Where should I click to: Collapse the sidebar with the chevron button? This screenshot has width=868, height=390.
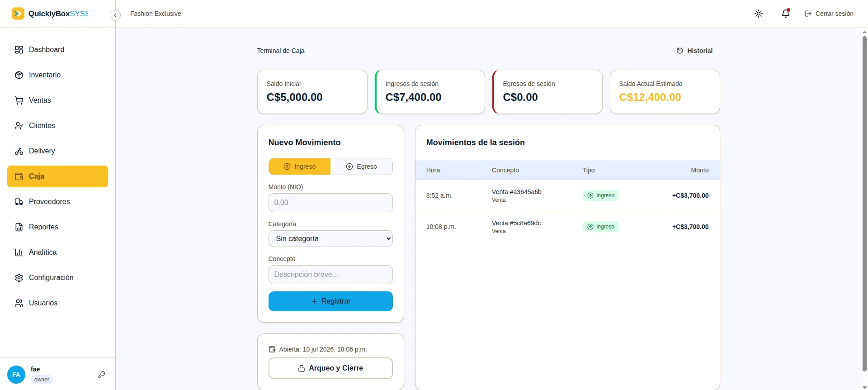[x=115, y=15]
